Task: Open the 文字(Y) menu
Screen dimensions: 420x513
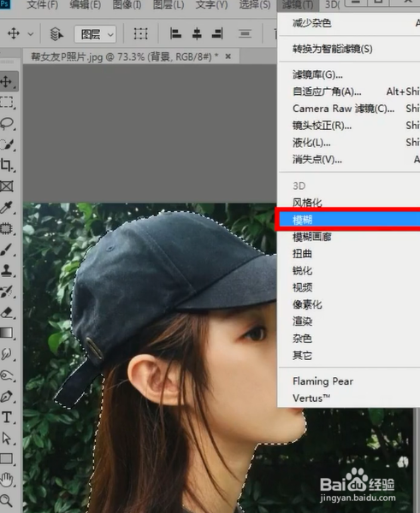Action: pyautogui.click(x=211, y=5)
